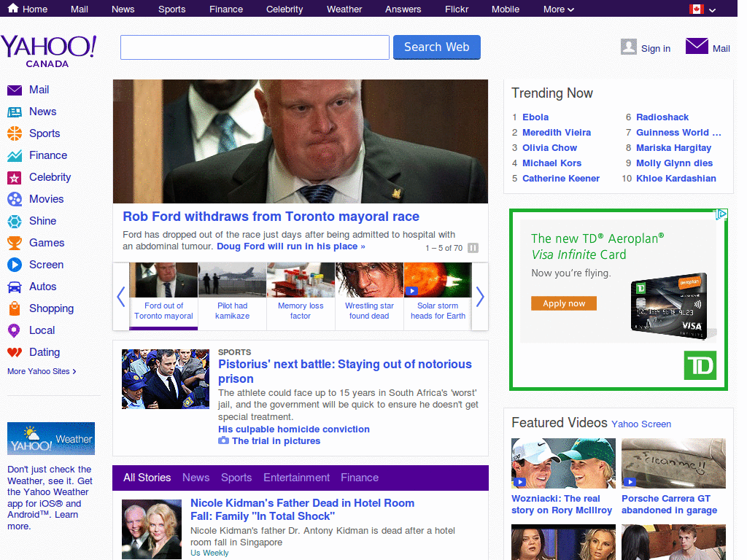The image size is (747, 560).
Task: Click the camera icon beside 'The trial in pictures'
Action: point(224,440)
